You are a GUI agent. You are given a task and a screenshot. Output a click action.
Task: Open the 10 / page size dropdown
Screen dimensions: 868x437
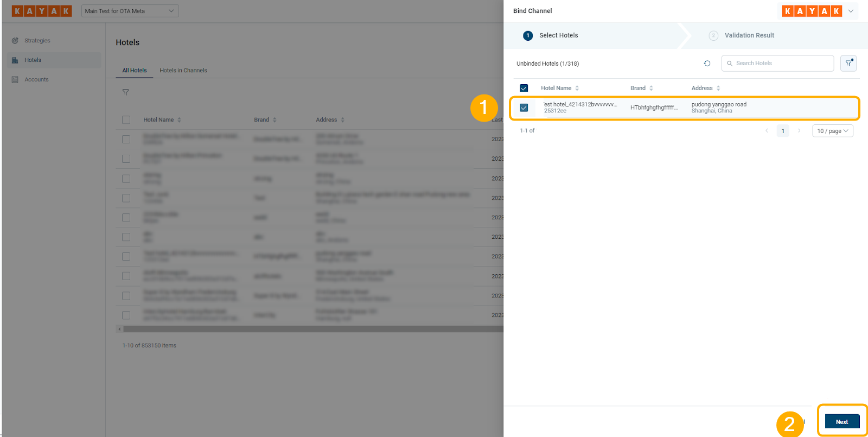click(833, 131)
